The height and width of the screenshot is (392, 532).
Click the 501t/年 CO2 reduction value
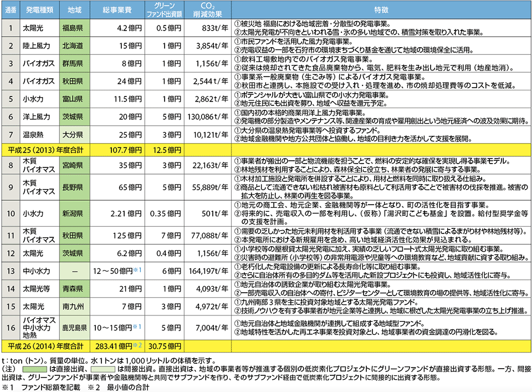pyautogui.click(x=215, y=213)
